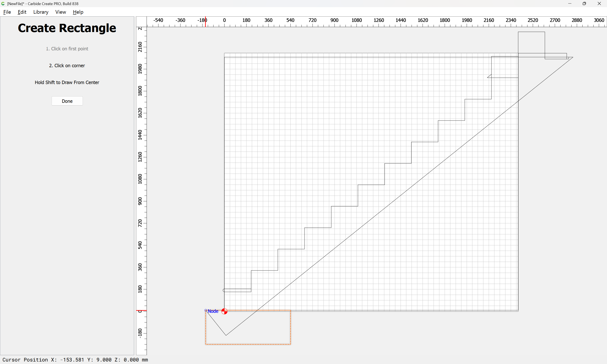
Task: Open the File menu
Action: click(7, 12)
